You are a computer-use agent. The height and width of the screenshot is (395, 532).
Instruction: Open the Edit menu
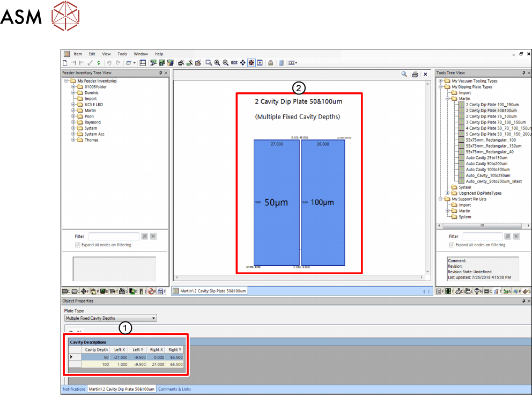pos(92,54)
